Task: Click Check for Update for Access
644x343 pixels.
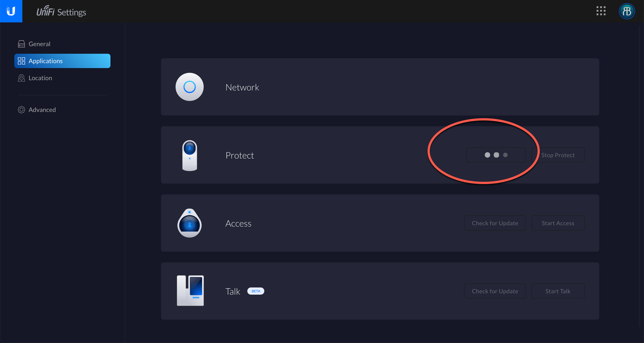Action: [495, 223]
